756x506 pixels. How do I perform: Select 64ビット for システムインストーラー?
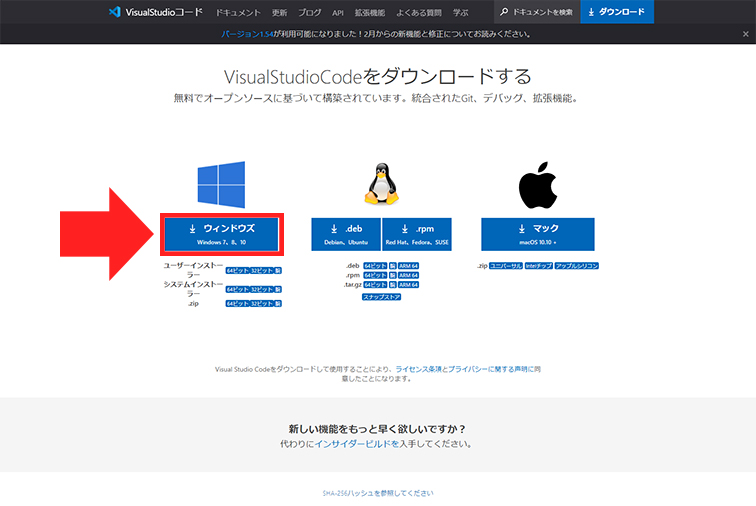tap(237, 289)
